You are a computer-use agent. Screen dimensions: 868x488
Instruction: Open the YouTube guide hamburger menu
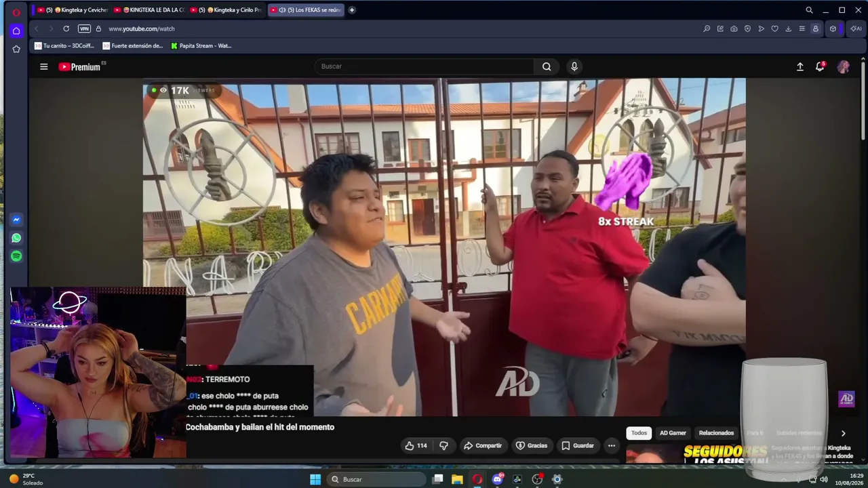coord(44,66)
